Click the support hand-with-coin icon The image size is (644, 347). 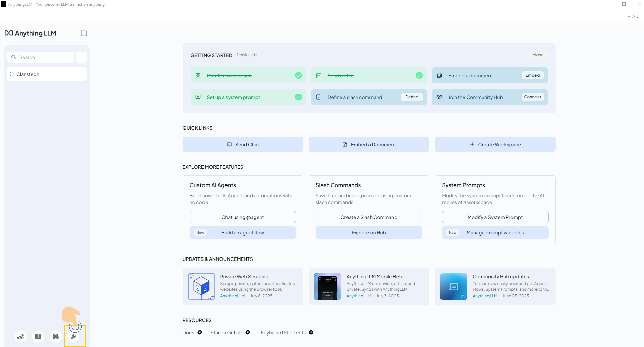[x=21, y=337]
